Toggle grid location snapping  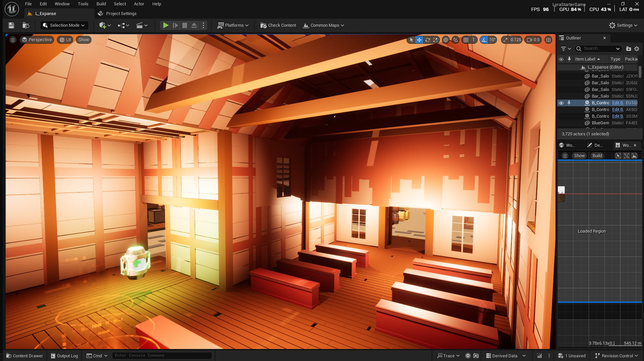tap(466, 40)
